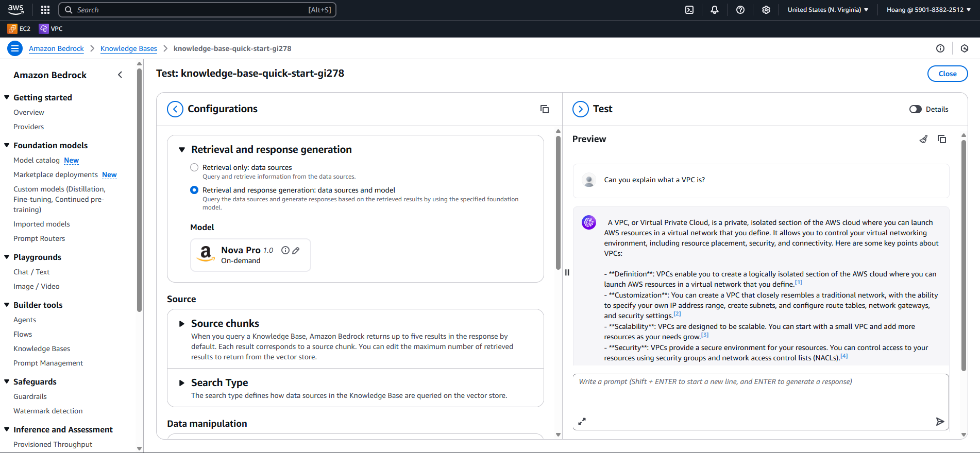This screenshot has width=980, height=453.
Task: Collapse the Amazon Bedrock sidebar arrow
Action: 120,75
